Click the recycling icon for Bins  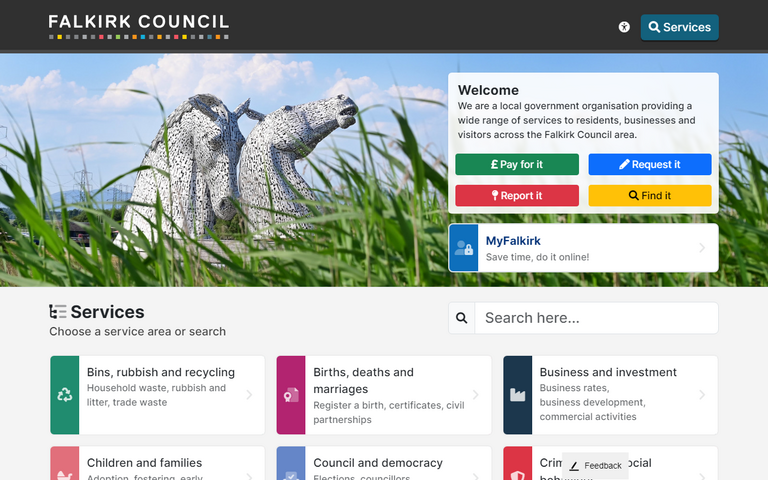[65, 395]
